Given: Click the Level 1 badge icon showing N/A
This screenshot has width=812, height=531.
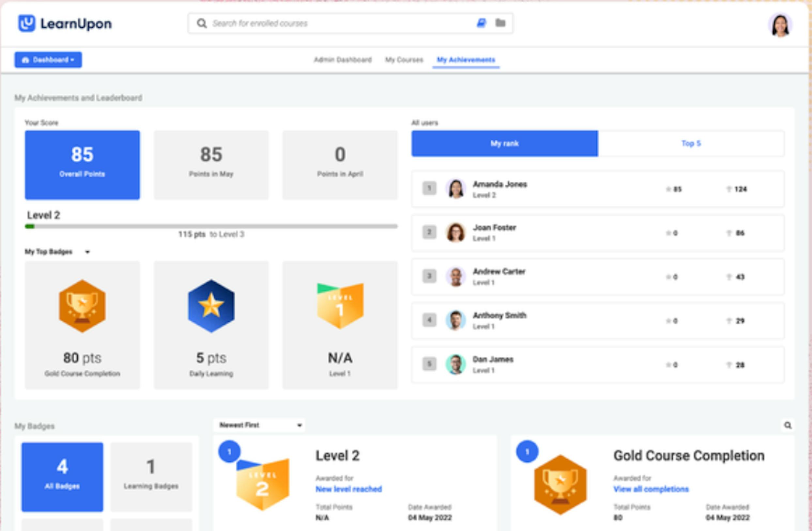Looking at the screenshot, I should click(340, 306).
